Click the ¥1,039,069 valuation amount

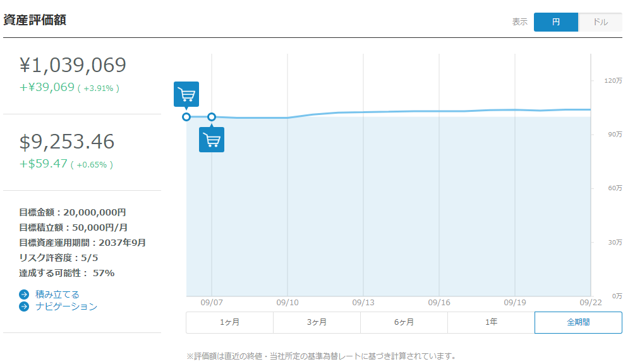(73, 65)
